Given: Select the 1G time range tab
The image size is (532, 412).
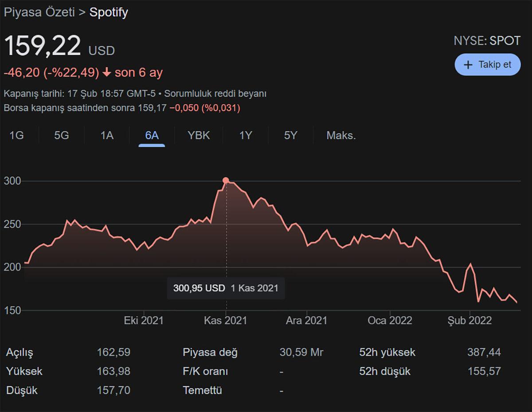Looking at the screenshot, I should (16, 135).
